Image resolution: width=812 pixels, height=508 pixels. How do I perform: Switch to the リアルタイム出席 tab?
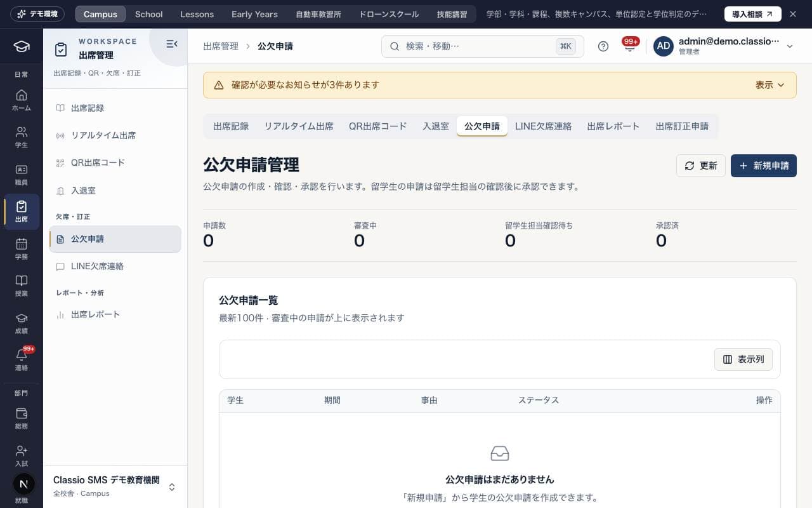[299, 126]
